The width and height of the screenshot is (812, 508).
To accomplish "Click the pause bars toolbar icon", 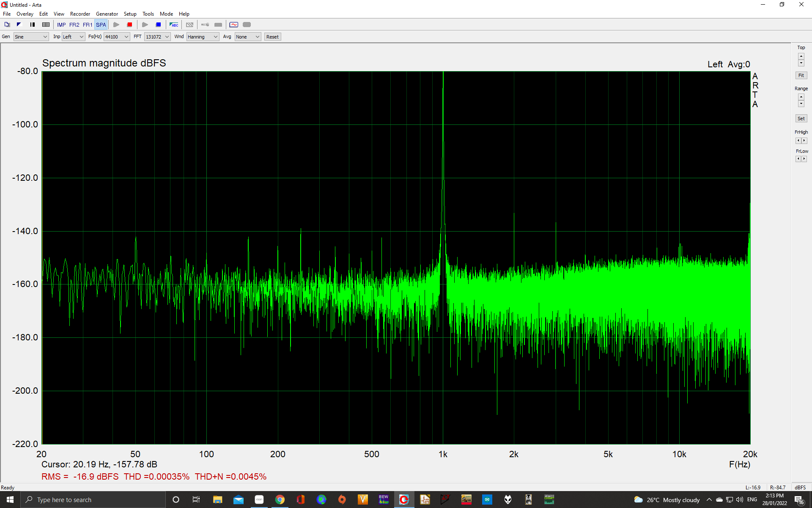I will click(x=33, y=25).
